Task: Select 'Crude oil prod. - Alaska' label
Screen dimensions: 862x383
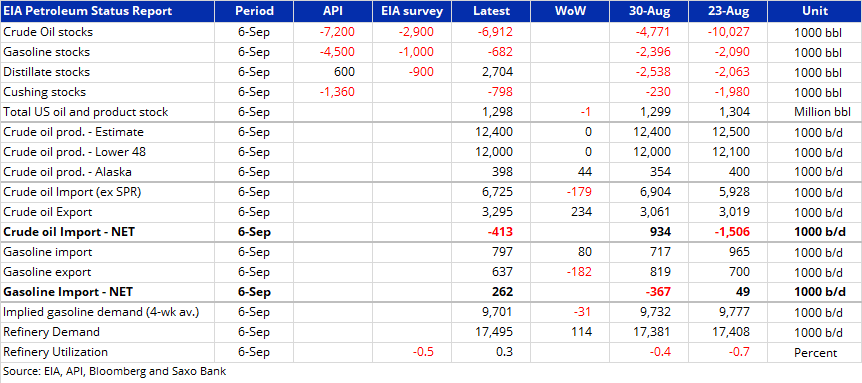Action: [68, 172]
